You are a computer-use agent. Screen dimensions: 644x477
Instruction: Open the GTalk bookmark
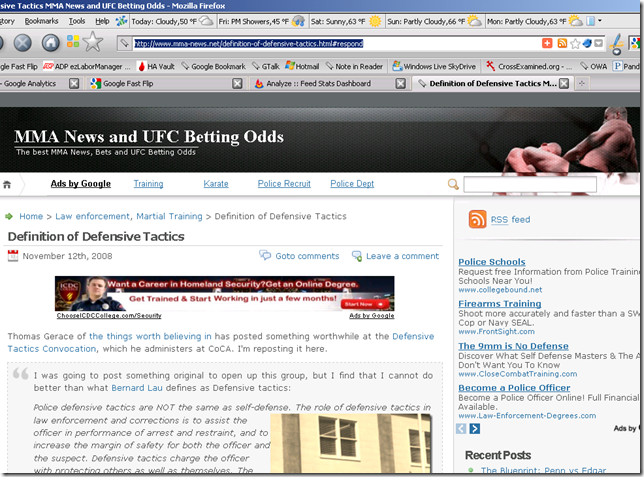[x=266, y=67]
